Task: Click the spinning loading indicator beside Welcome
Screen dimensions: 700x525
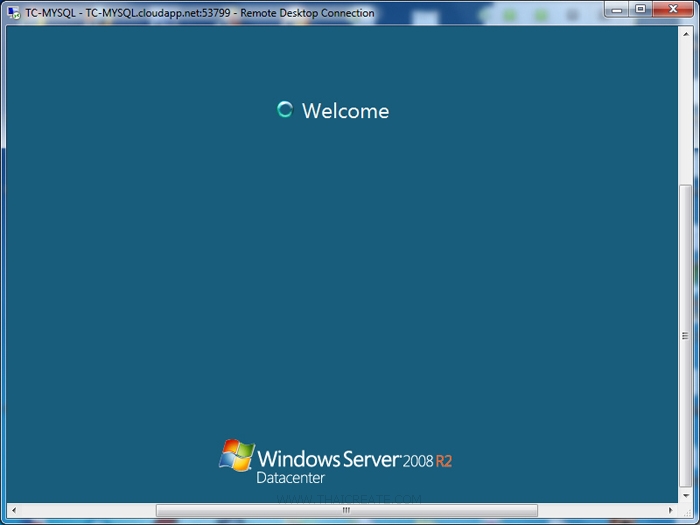Action: pos(285,109)
